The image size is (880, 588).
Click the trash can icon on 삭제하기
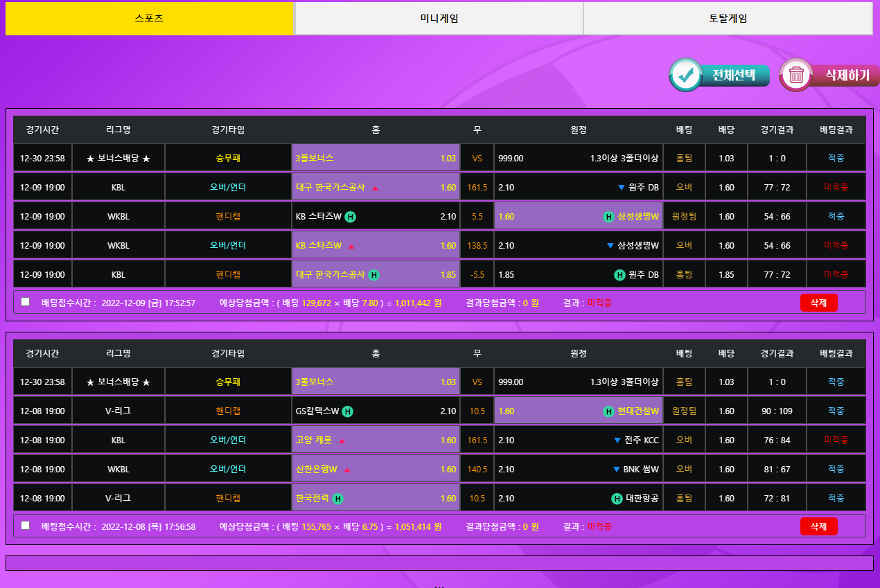point(796,75)
